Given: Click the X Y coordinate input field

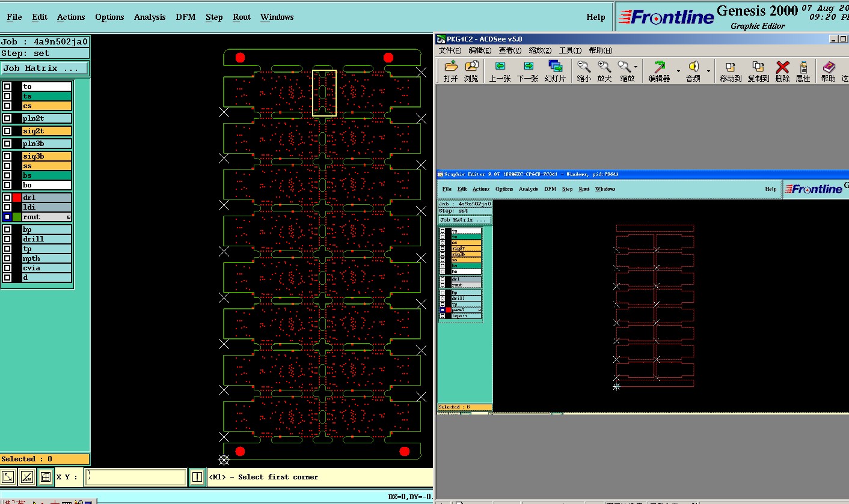Looking at the screenshot, I should (x=135, y=477).
